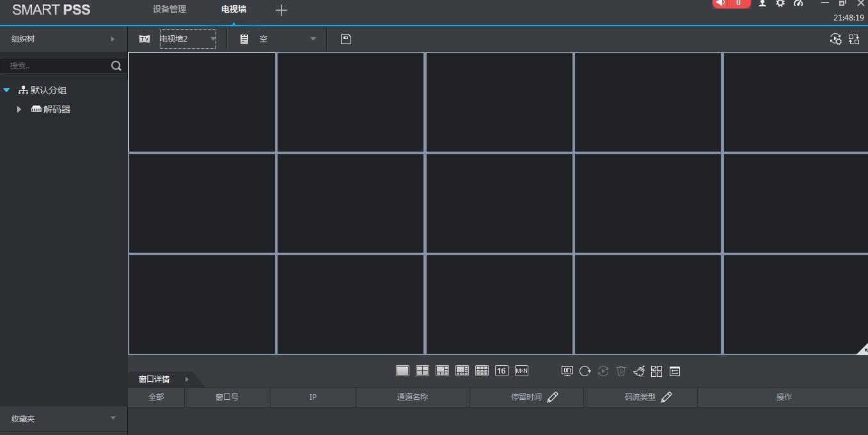Click the start tour playback icon
The width and height of the screenshot is (868, 435).
(x=603, y=371)
